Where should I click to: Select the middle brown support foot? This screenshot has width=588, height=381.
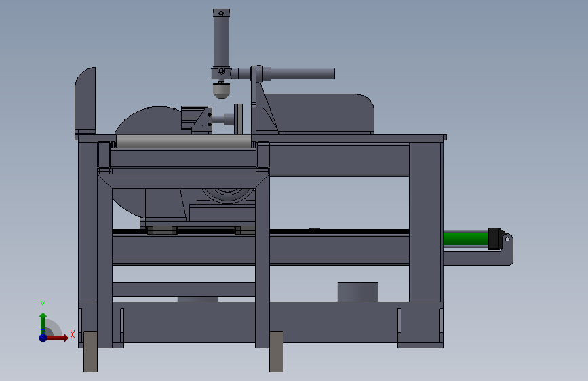(x=277, y=351)
